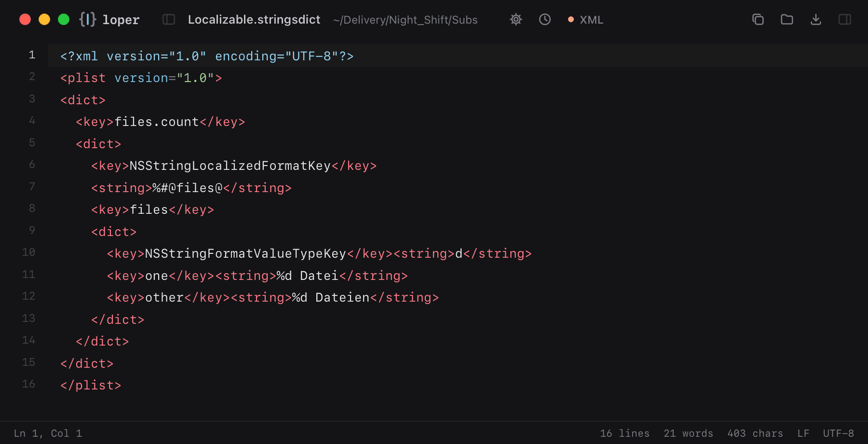
Task: Place cursor on plist version line
Action: coord(141,78)
